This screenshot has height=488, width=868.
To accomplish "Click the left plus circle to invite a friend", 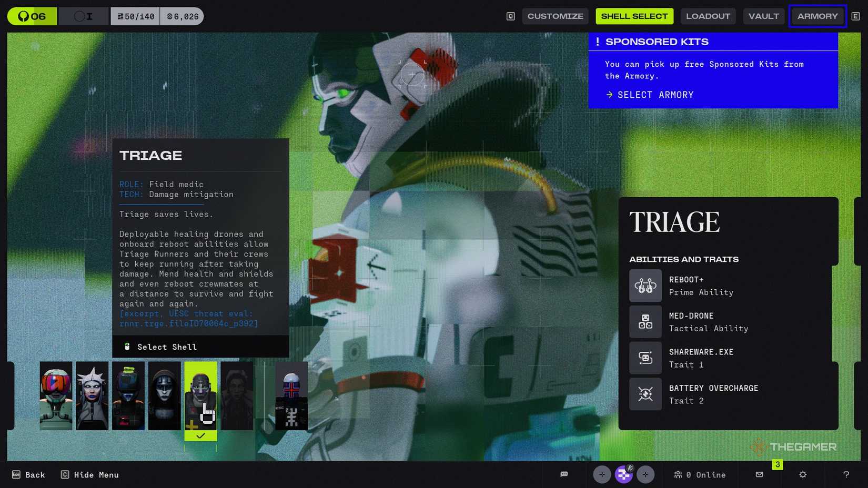I will pyautogui.click(x=602, y=474).
